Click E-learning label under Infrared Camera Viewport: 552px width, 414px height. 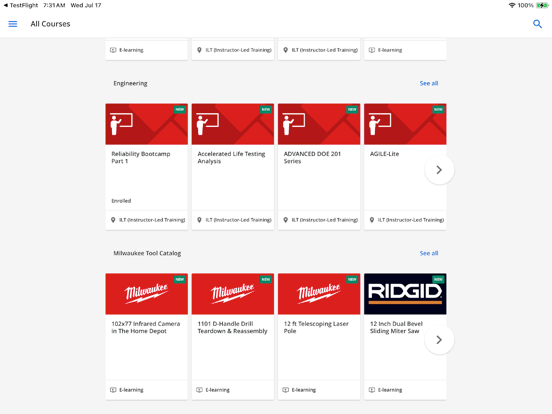(131, 390)
